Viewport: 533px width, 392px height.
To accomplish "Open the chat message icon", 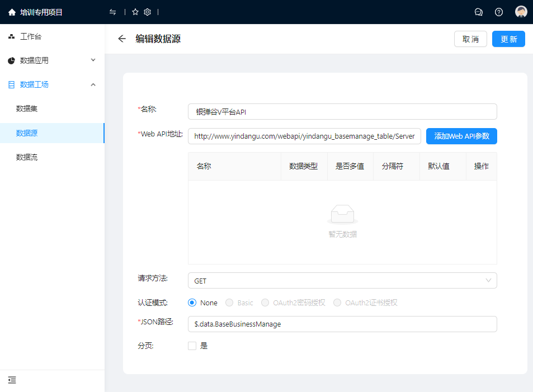I will pyautogui.click(x=479, y=12).
